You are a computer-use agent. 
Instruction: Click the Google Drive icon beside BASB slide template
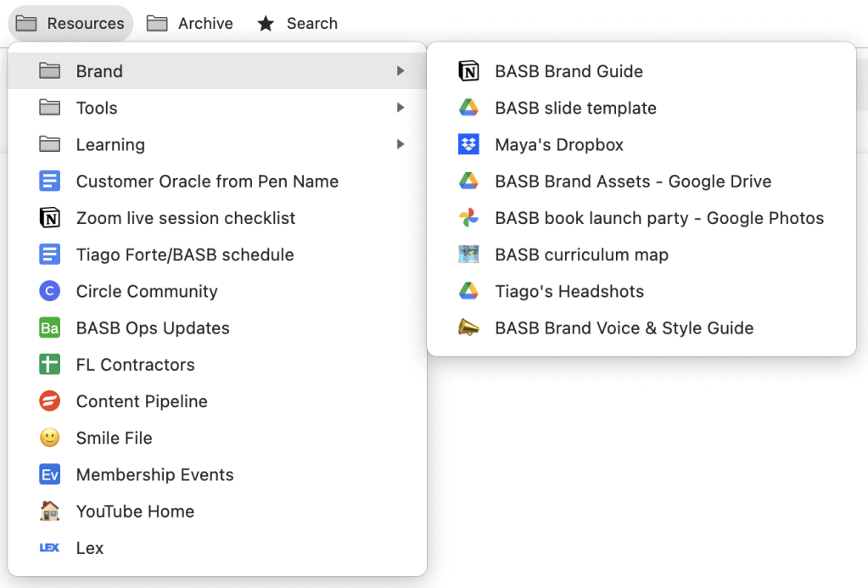(x=473, y=108)
